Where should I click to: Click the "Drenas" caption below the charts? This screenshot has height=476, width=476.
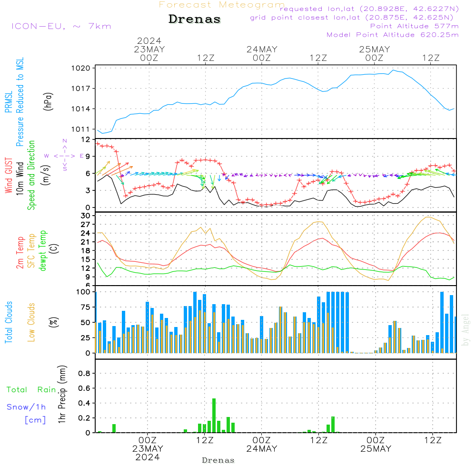point(218,460)
